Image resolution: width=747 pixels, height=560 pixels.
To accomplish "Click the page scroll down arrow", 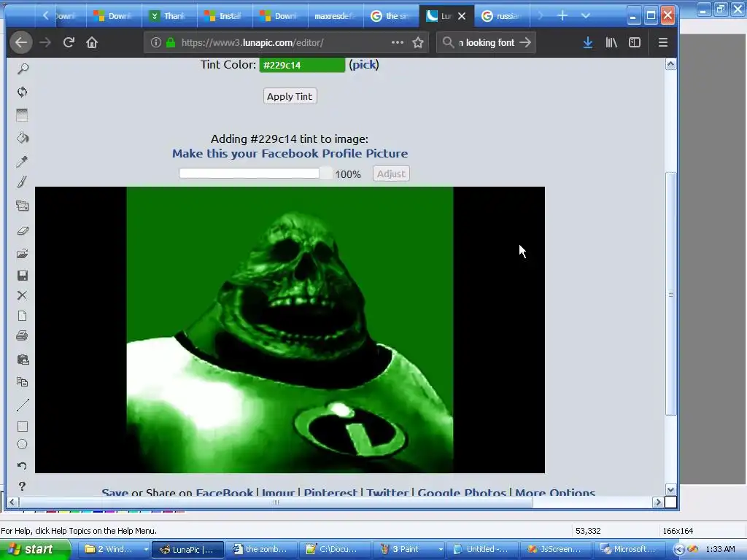I will pos(671,489).
